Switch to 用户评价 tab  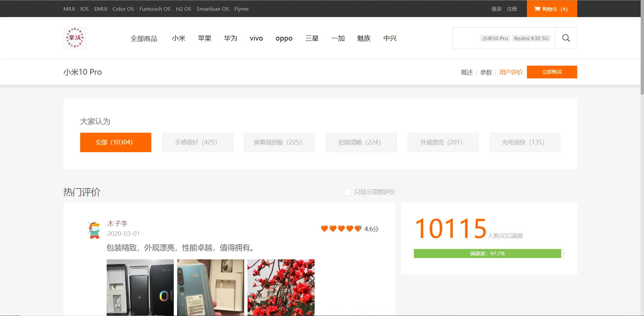click(x=511, y=72)
